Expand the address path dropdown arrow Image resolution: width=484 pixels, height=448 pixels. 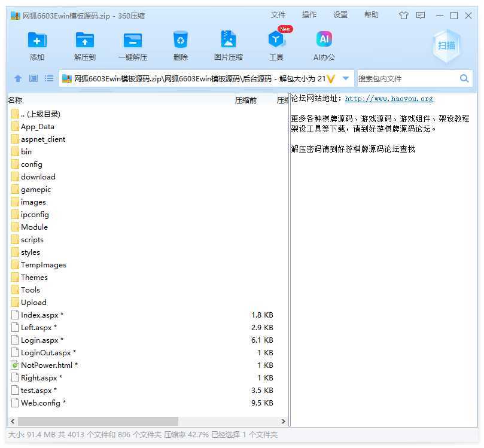click(345, 78)
